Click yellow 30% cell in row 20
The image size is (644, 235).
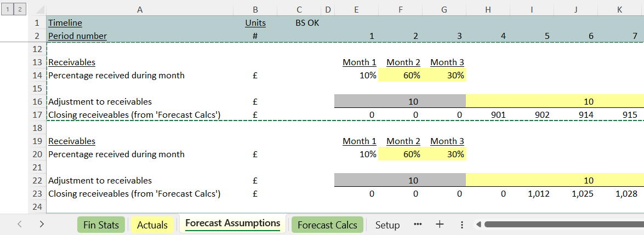point(444,154)
